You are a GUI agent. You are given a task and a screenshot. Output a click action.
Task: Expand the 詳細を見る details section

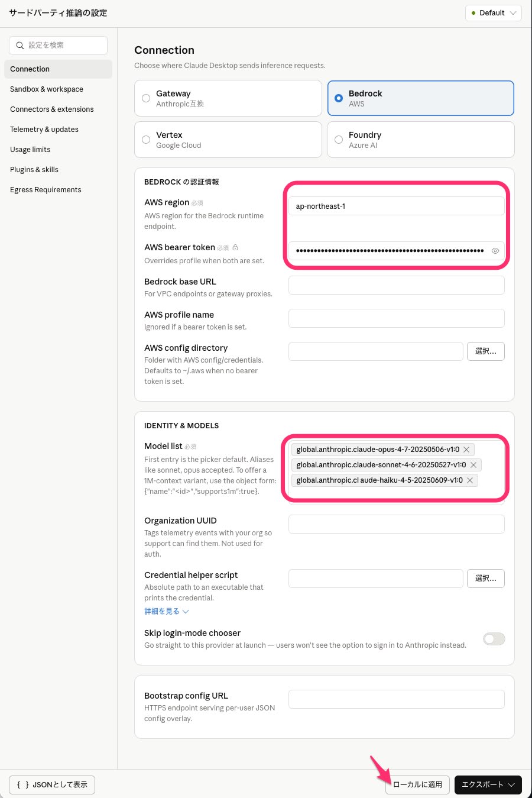click(x=166, y=611)
